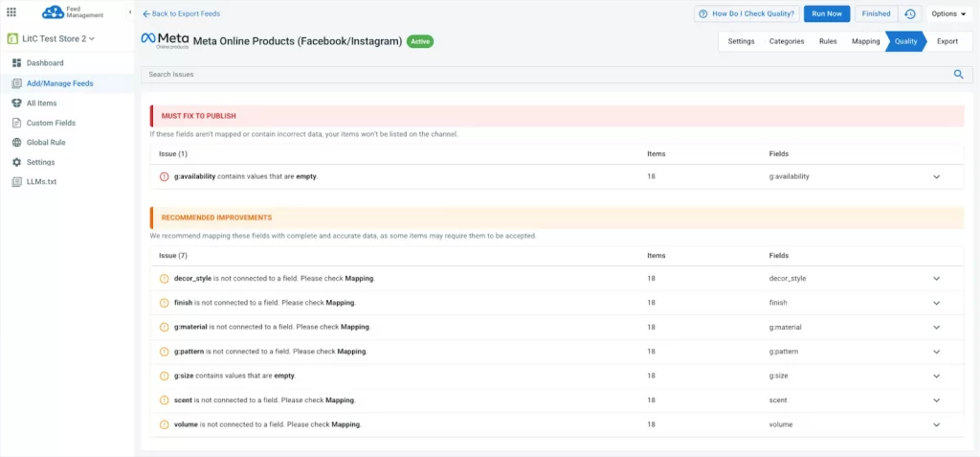Click the Settings gear icon in the sidebar
This screenshot has width=980, height=457.
tap(17, 162)
